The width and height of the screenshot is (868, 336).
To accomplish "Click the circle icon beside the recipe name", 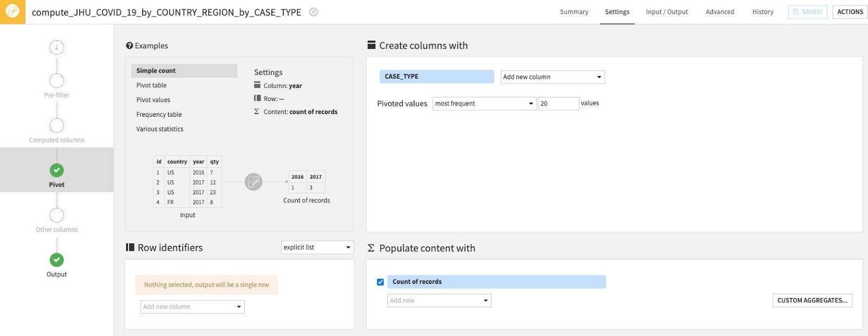I will tap(314, 12).
